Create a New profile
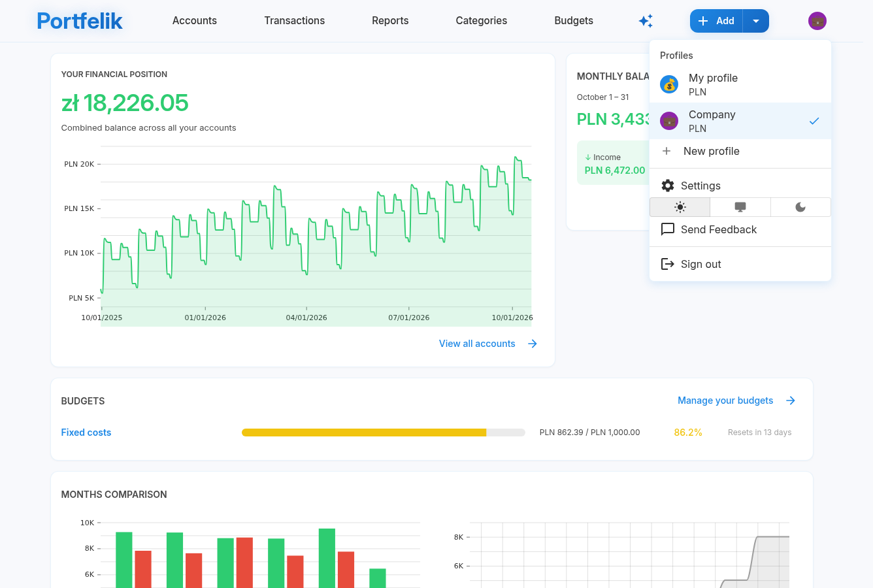 [740, 151]
